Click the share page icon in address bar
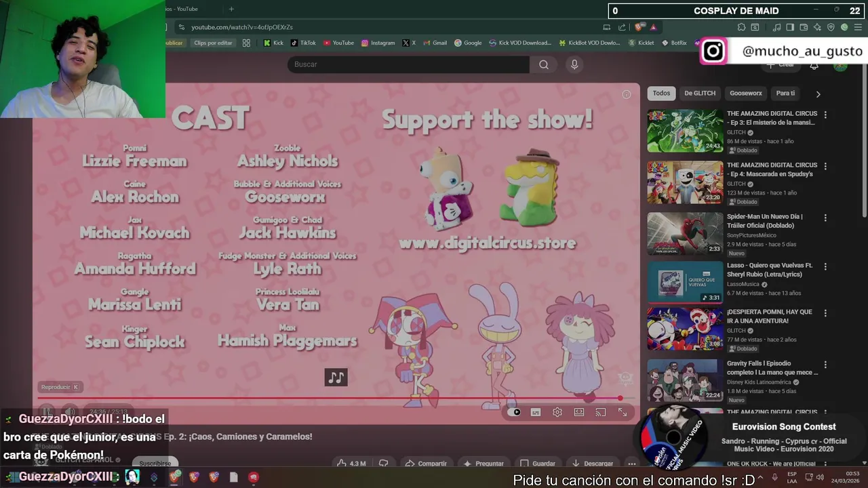This screenshot has width=868, height=488. 622,27
